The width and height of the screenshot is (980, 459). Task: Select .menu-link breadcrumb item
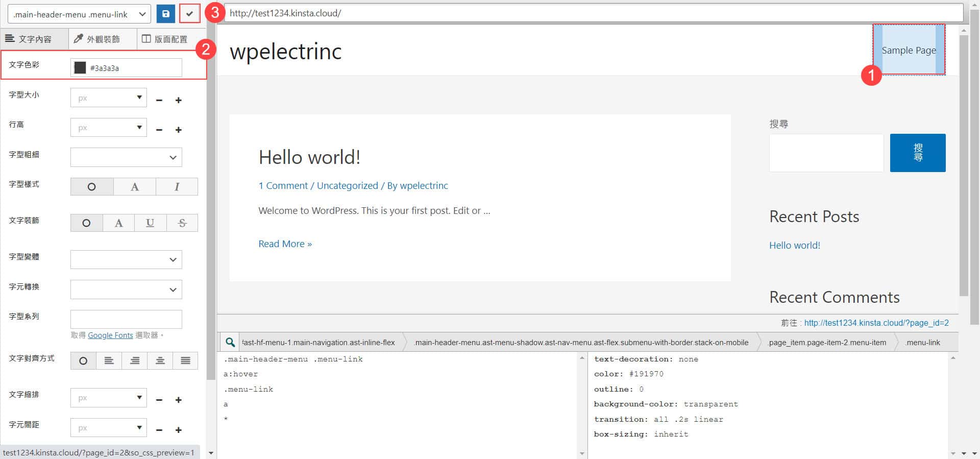pyautogui.click(x=922, y=343)
